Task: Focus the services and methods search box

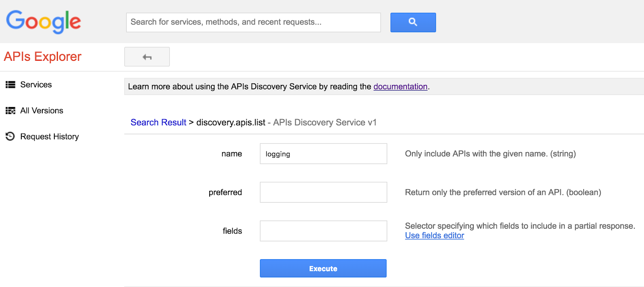Action: (x=254, y=22)
